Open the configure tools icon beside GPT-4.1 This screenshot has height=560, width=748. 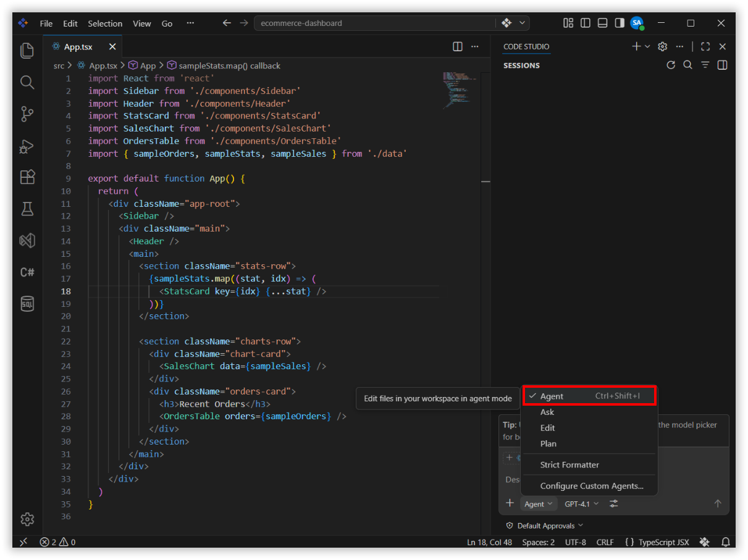(613, 504)
